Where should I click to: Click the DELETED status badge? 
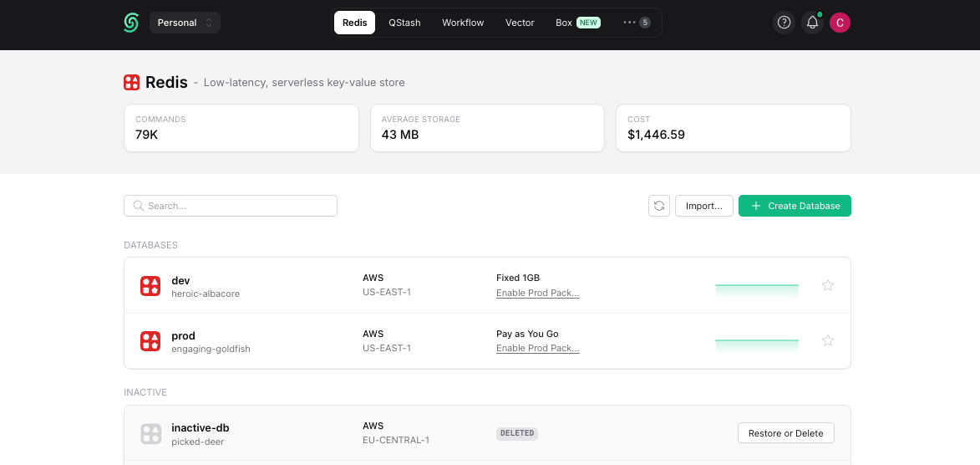[x=517, y=433]
